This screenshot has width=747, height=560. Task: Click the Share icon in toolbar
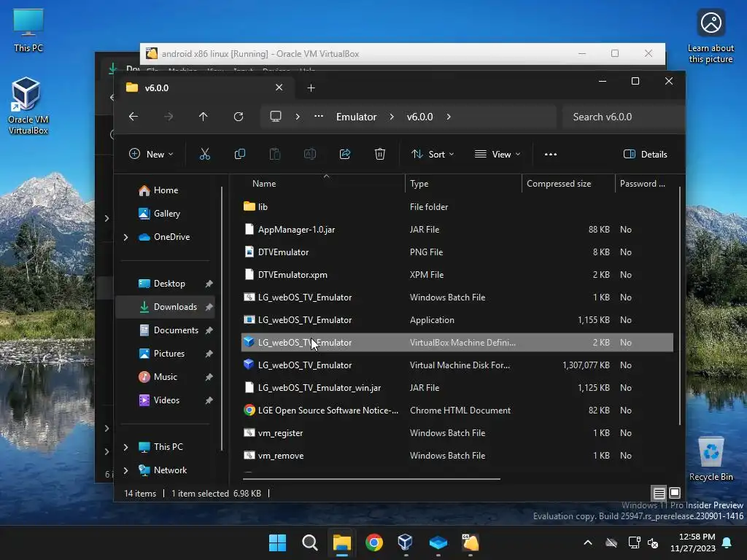[345, 154]
